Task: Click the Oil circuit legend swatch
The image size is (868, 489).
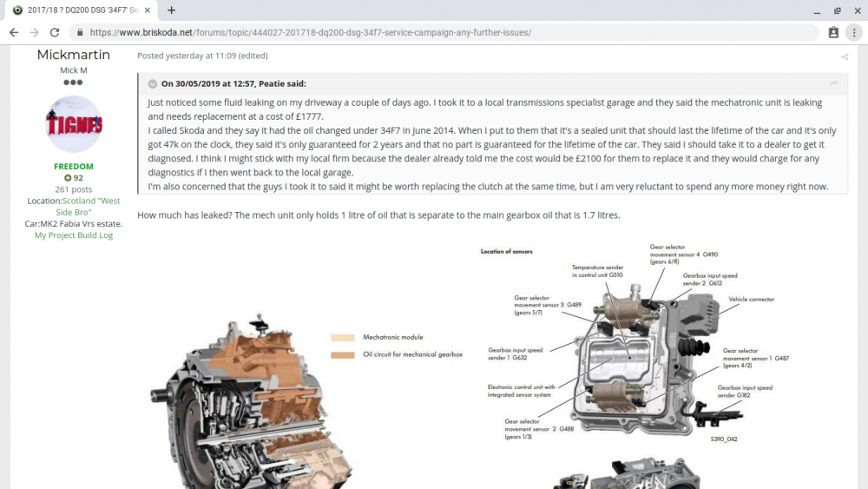Action: coord(343,355)
